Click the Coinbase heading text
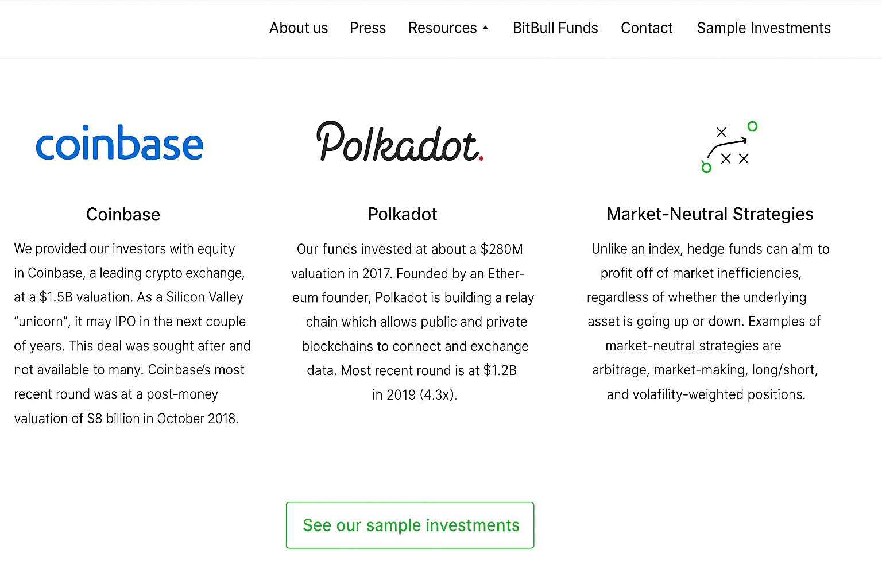The image size is (882, 588). (x=123, y=215)
